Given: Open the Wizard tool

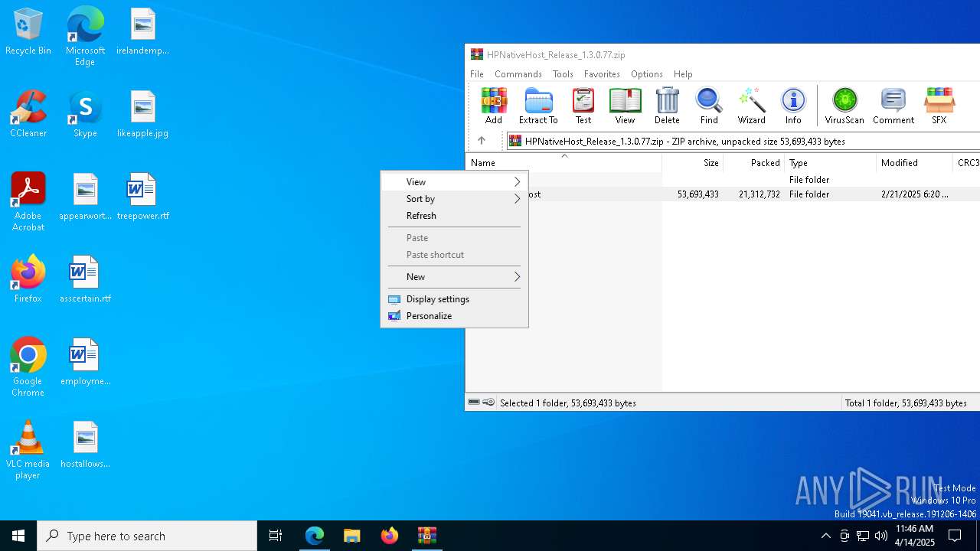Looking at the screenshot, I should coord(751,106).
